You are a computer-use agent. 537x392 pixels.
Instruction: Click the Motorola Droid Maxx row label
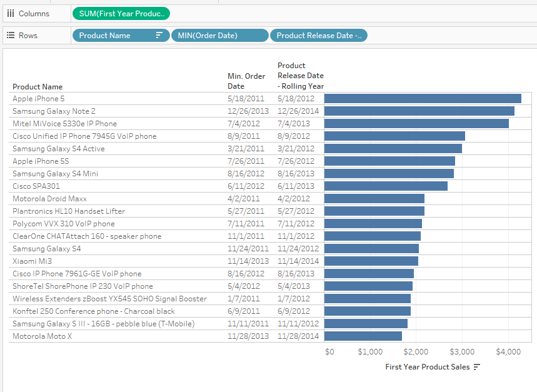coord(49,198)
